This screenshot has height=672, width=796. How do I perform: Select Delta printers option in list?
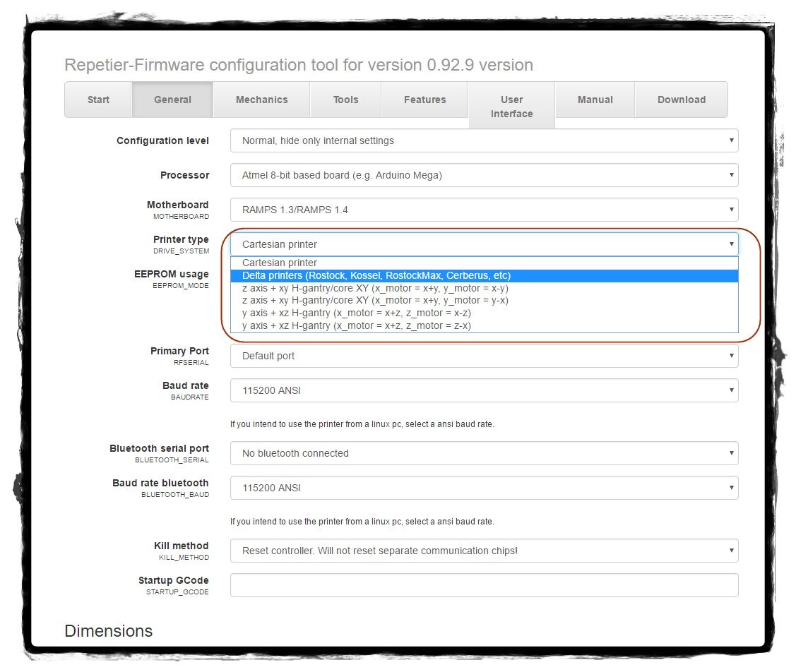[485, 275]
